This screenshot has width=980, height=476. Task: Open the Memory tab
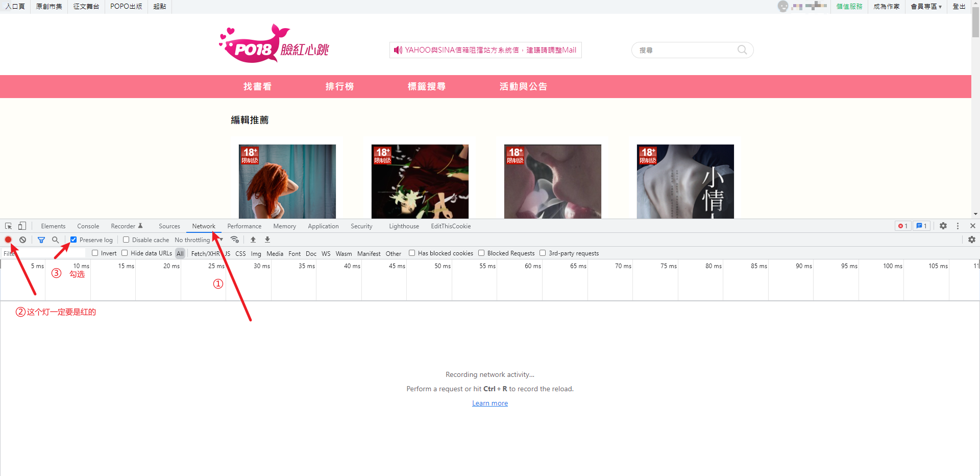point(284,226)
